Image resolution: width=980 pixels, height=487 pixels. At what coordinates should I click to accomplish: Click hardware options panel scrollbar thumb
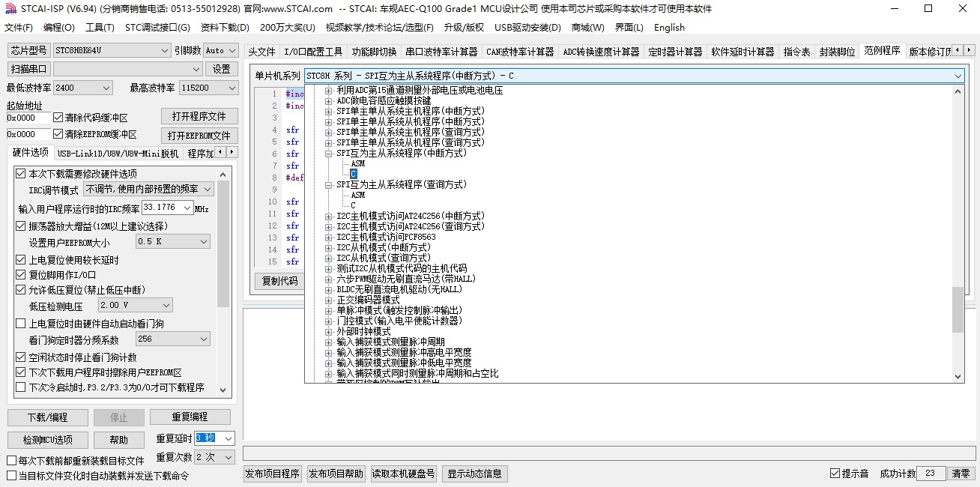point(223,243)
